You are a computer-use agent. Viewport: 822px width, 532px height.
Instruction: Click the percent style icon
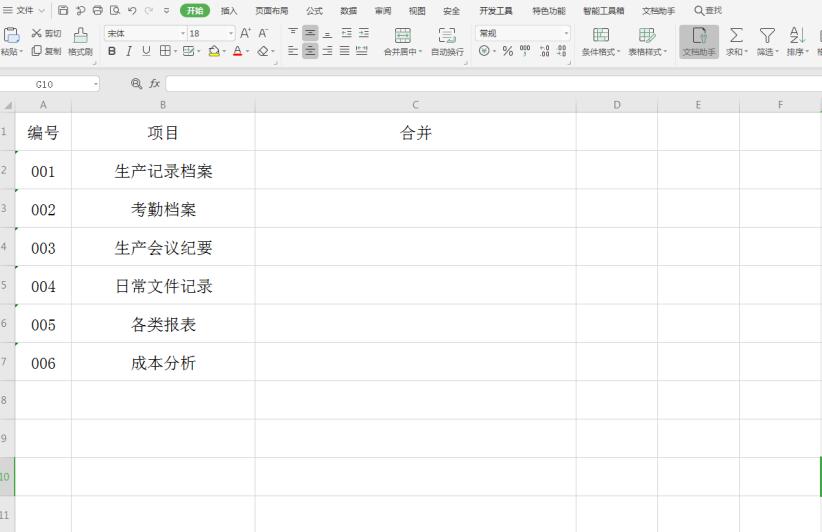pyautogui.click(x=507, y=51)
